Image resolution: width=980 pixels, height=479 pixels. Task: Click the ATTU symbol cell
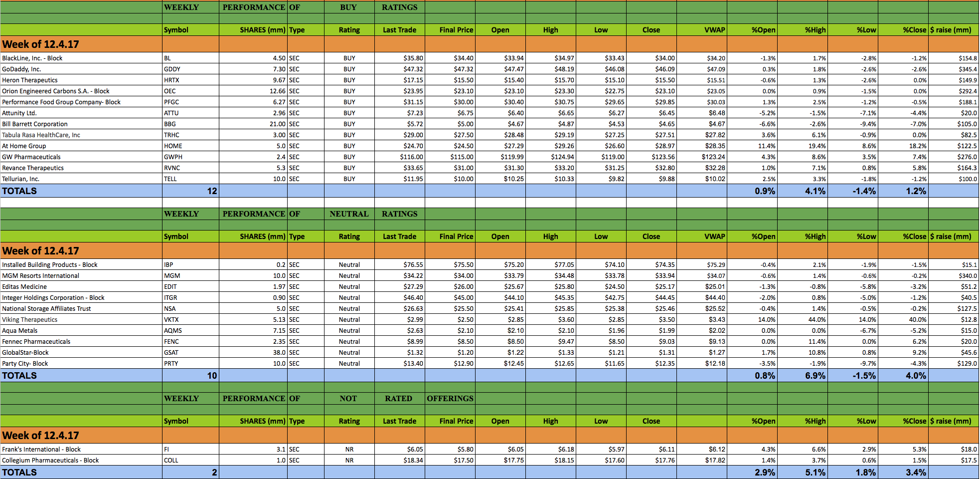[x=190, y=113]
